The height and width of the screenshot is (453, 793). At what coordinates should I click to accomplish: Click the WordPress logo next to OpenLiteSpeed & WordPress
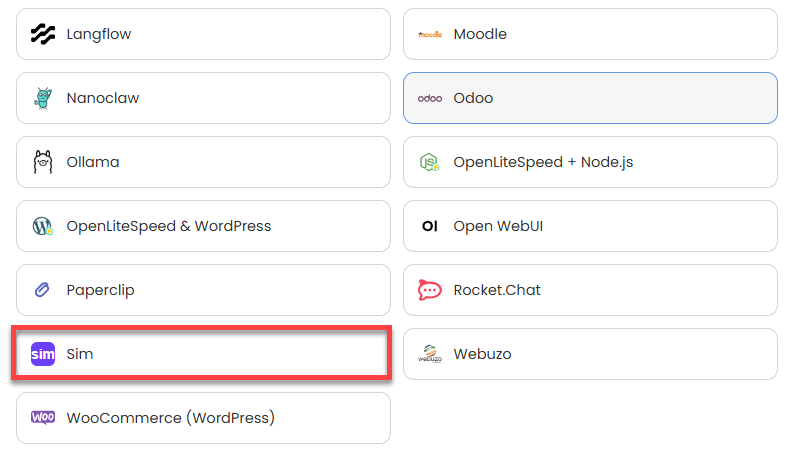(43, 226)
